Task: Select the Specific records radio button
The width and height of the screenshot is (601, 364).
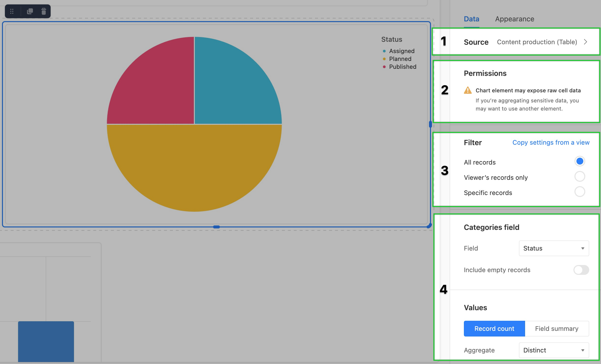Action: click(580, 192)
